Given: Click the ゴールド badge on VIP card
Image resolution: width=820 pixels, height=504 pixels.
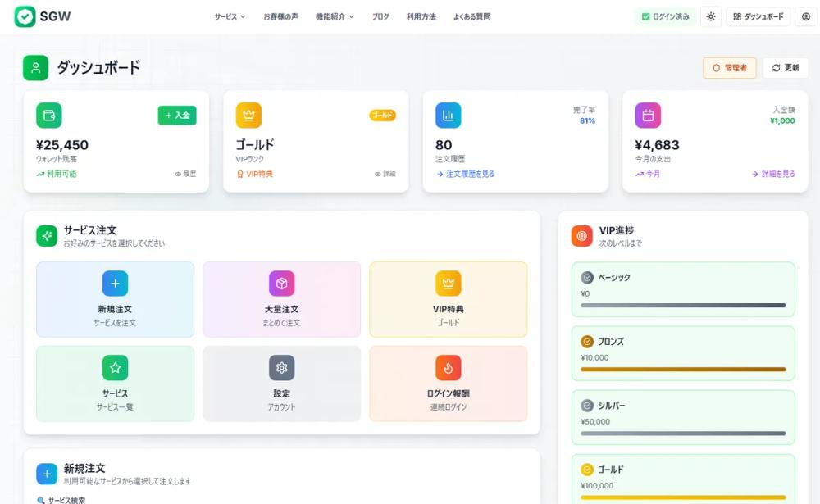Looking at the screenshot, I should coord(382,116).
